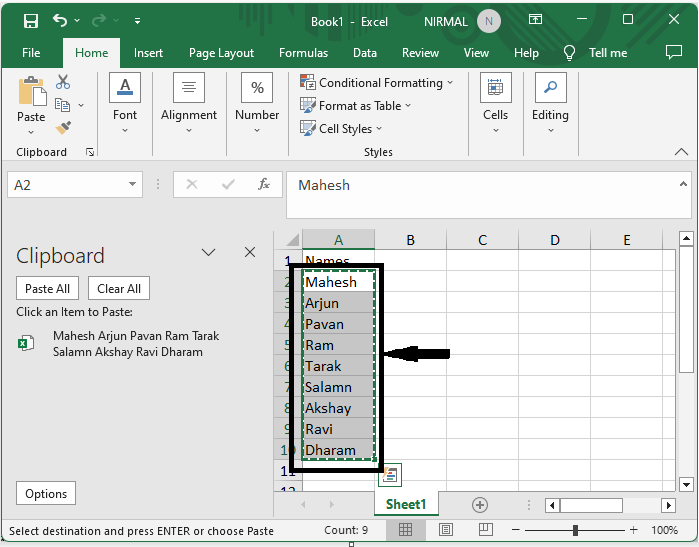The image size is (699, 547).
Task: Open the Name Box dropdown arrow
Action: pyautogui.click(x=132, y=184)
